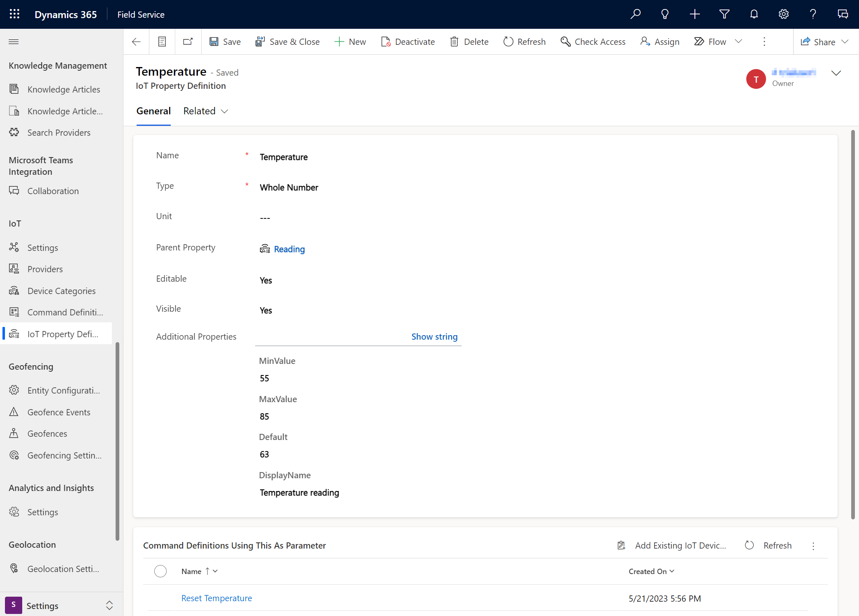Screen dimensions: 859x616
Task: Click the Collaboration sidebar icon
Action: click(x=15, y=191)
